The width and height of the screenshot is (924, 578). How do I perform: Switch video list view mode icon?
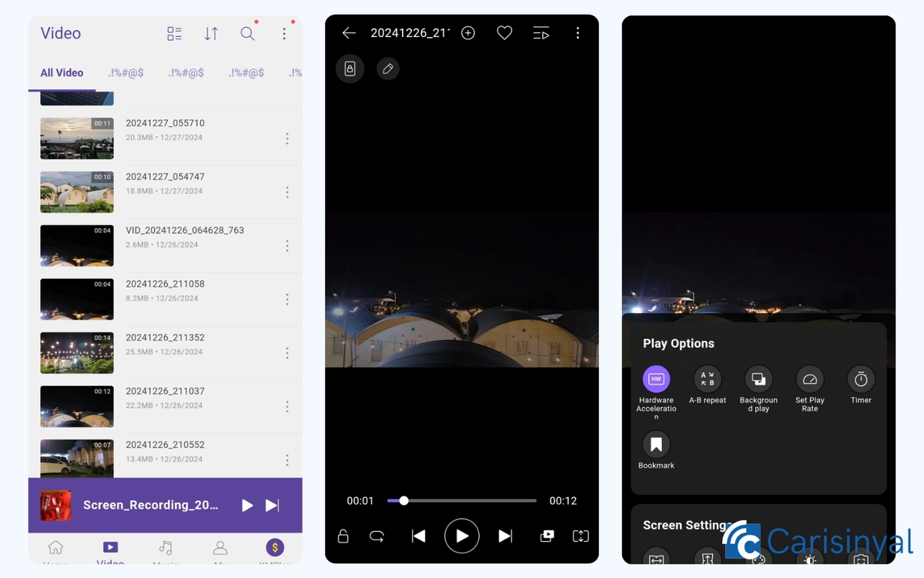click(x=174, y=33)
